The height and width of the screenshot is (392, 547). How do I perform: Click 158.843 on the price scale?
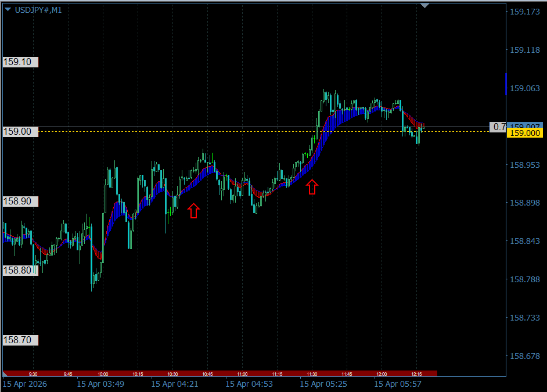click(525, 242)
